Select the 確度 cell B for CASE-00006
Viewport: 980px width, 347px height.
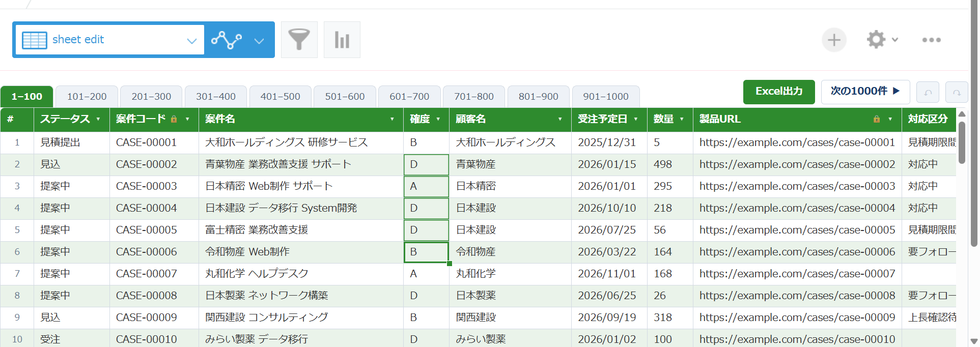(426, 252)
